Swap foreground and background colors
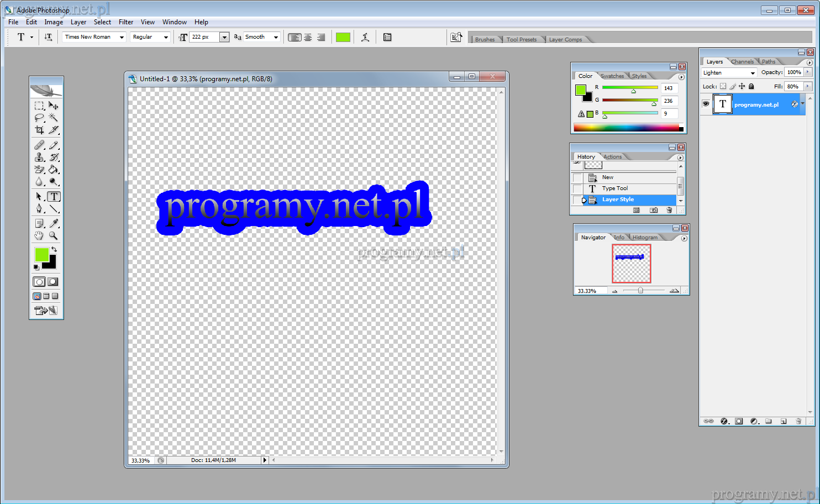This screenshot has height=504, width=820. coord(54,250)
